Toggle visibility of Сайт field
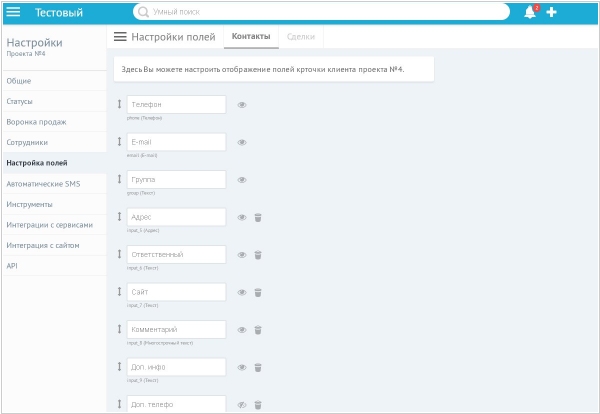 (242, 292)
